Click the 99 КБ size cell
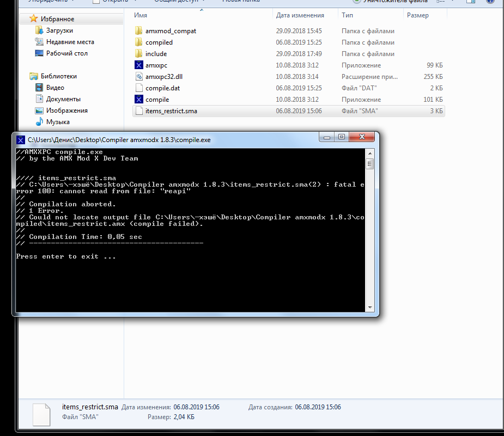This screenshot has width=504, height=436. [435, 65]
